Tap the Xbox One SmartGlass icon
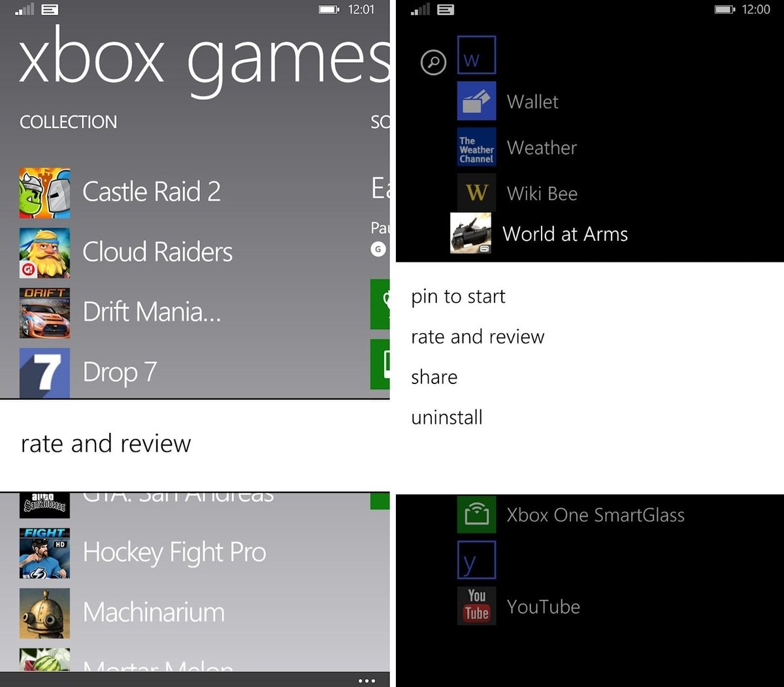This screenshot has width=784, height=687. 476,515
